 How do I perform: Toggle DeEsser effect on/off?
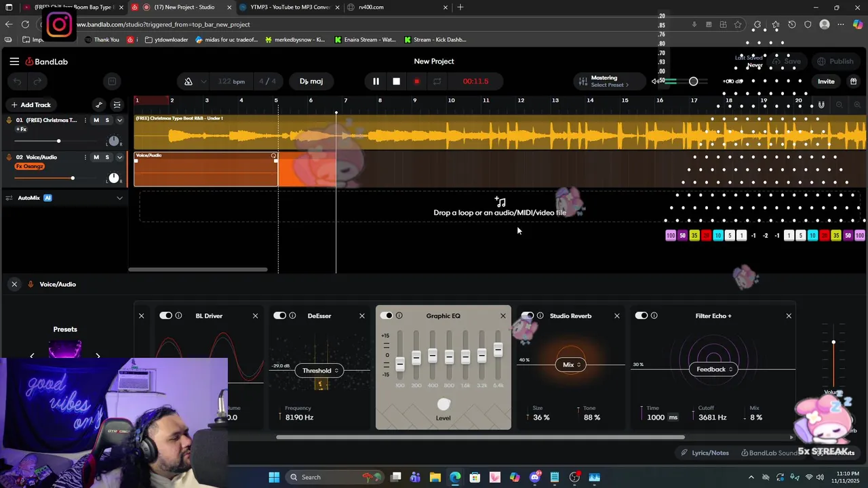(x=279, y=316)
